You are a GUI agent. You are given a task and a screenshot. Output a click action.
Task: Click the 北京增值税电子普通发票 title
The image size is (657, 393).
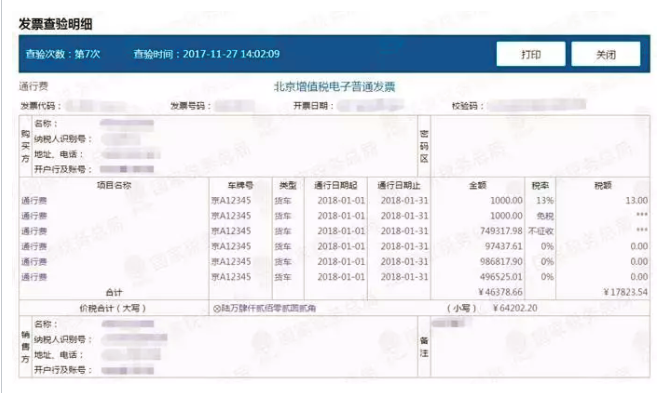[x=334, y=87]
